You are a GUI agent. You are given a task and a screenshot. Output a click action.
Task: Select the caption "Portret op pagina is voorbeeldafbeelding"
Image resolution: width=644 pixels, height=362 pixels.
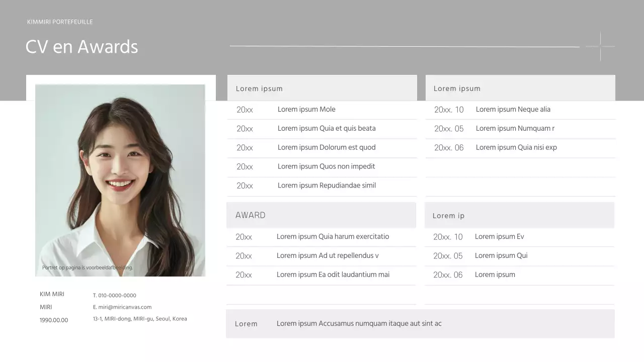click(x=87, y=267)
